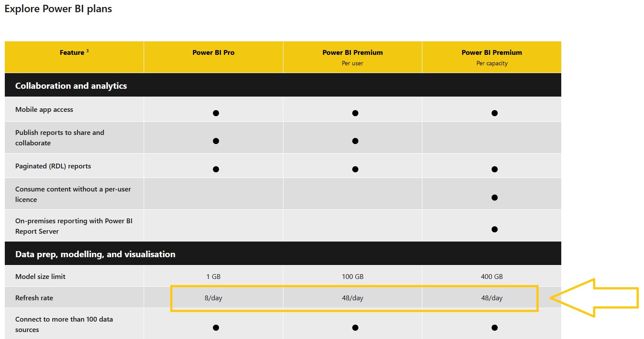The width and height of the screenshot is (644, 339).
Task: Click the On-premises reporting Report Server dot
Action: [x=494, y=229]
